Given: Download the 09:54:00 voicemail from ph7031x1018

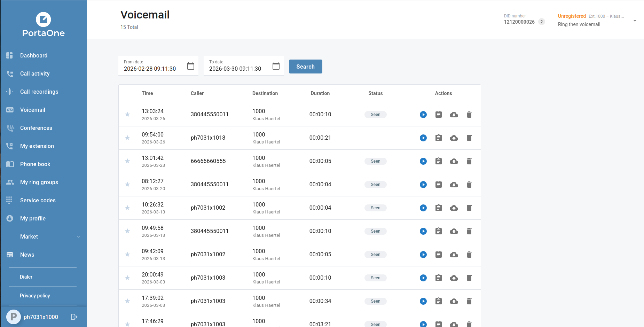Looking at the screenshot, I should [x=454, y=138].
